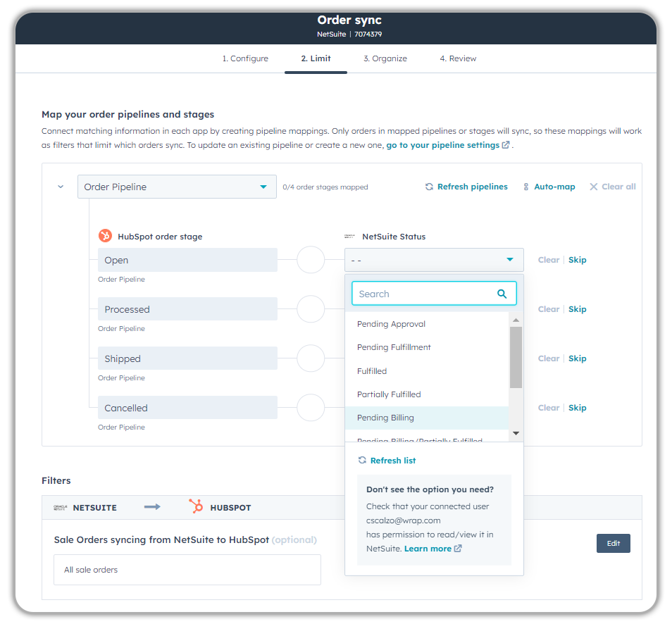Toggle the connector circle for the Processed stage
Viewport: 672px width, 624px height.
pyautogui.click(x=311, y=308)
